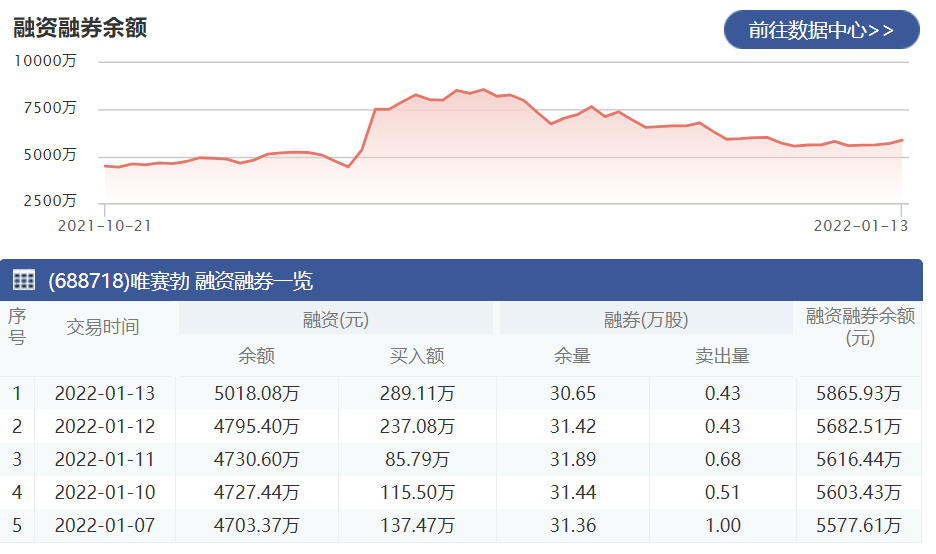Click the 31.89 remaining volume cell
936x554 pixels.
click(573, 459)
